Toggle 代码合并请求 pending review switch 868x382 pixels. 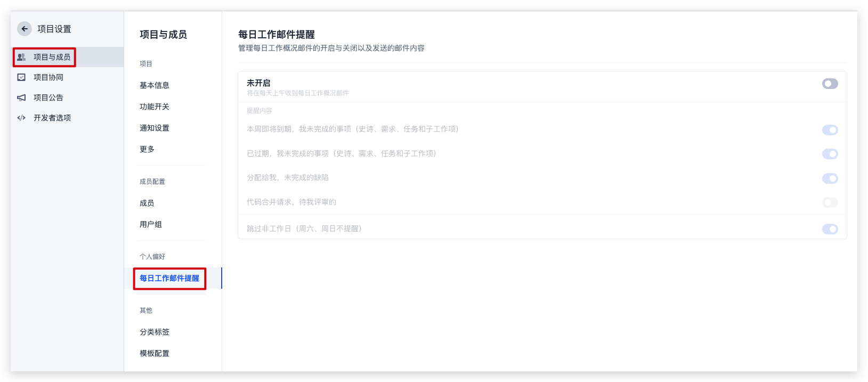(x=830, y=202)
